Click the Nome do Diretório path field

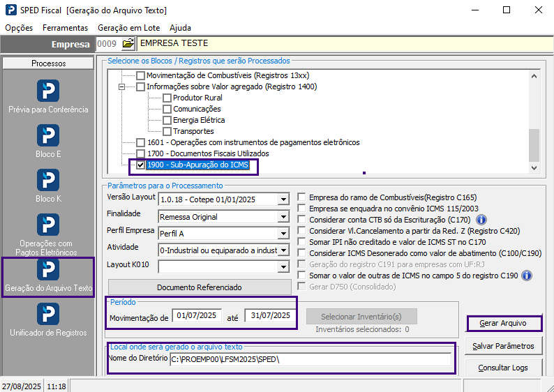310,359
